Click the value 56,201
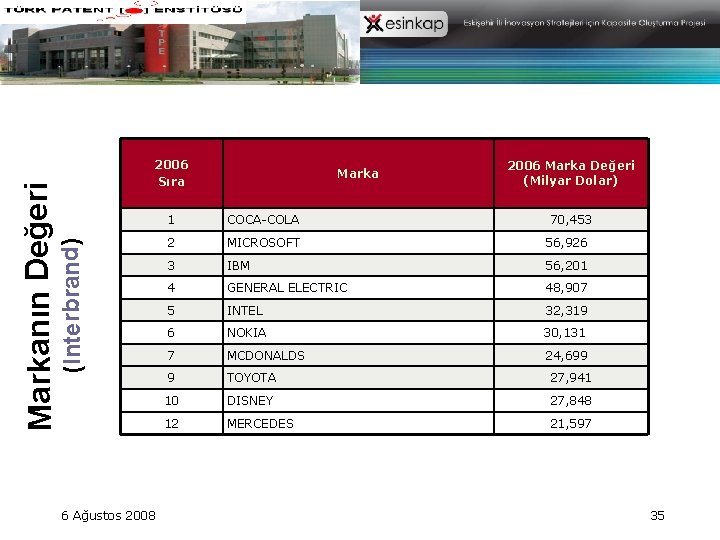Viewport: 720px width, 540px height. [x=566, y=265]
